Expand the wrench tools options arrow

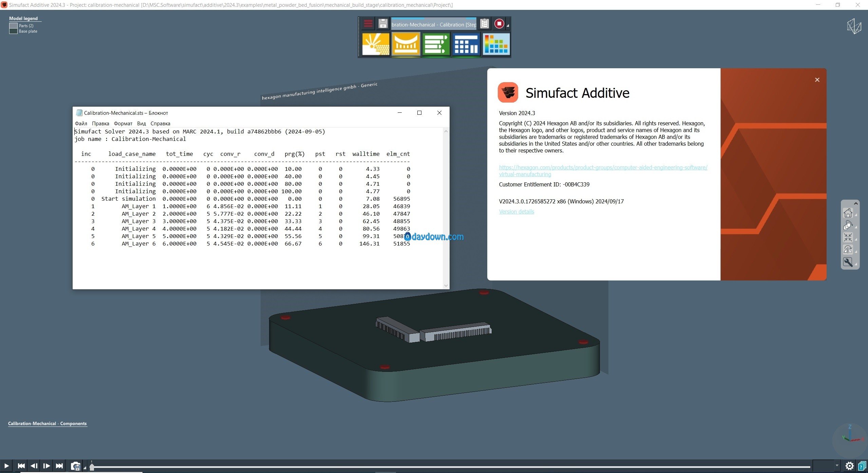pyautogui.click(x=856, y=264)
